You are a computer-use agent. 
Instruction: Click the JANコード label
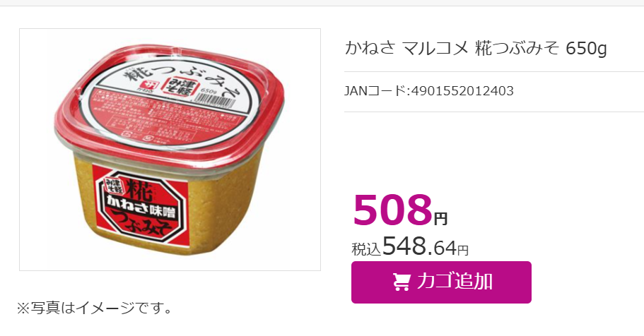point(376,90)
